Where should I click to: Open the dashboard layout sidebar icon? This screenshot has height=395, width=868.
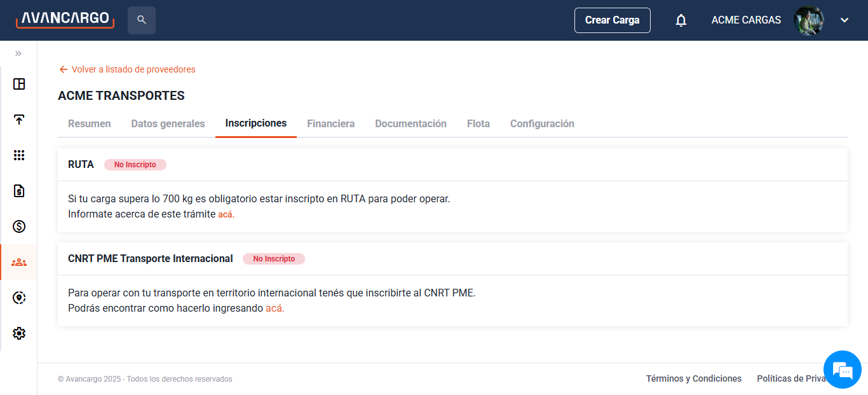click(x=19, y=84)
